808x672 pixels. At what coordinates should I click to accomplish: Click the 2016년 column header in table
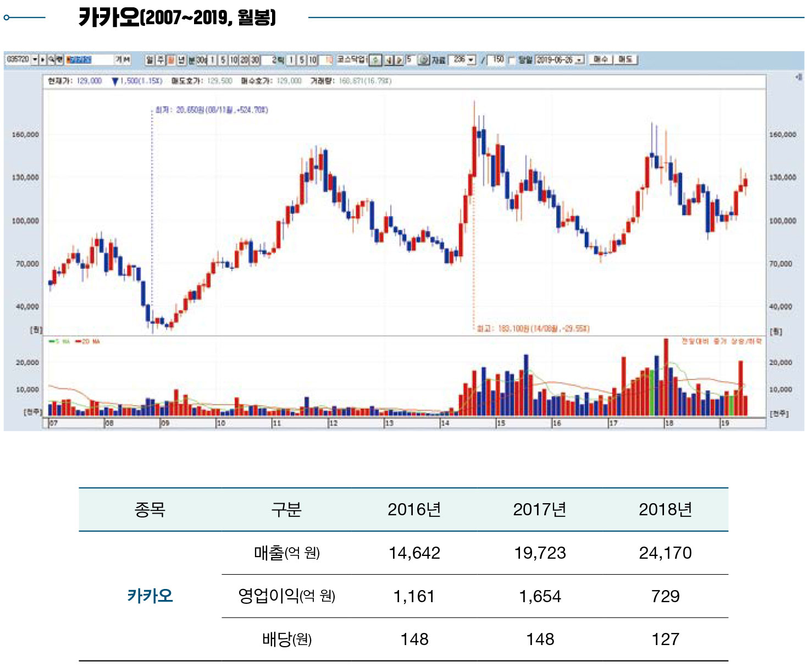point(414,509)
